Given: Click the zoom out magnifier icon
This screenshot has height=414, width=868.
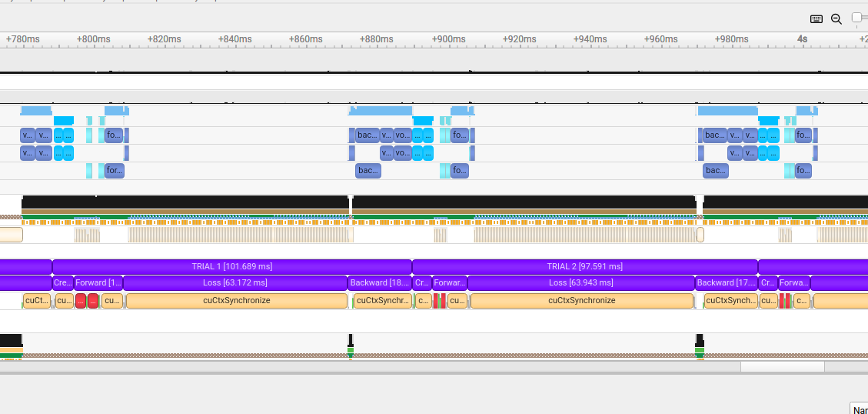Looking at the screenshot, I should click(x=836, y=18).
